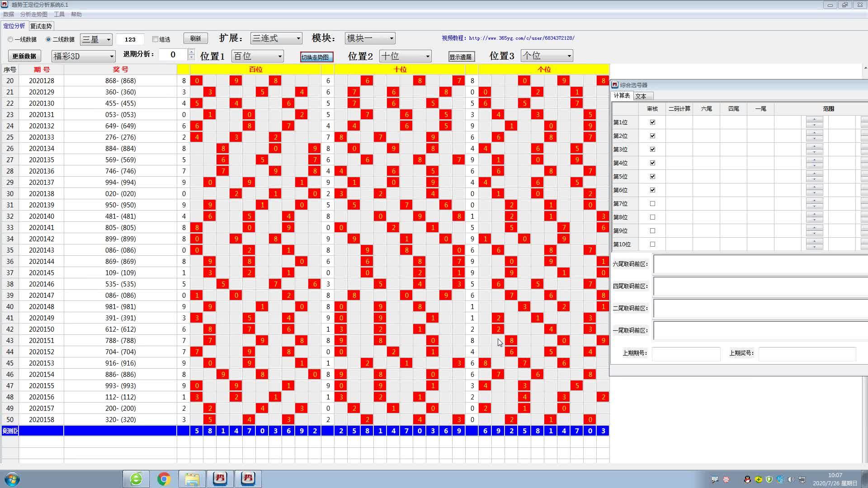Image resolution: width=868 pixels, height=488 pixels.
Task: Uncheck the 第1位 审核 checkbox
Action: tap(652, 122)
